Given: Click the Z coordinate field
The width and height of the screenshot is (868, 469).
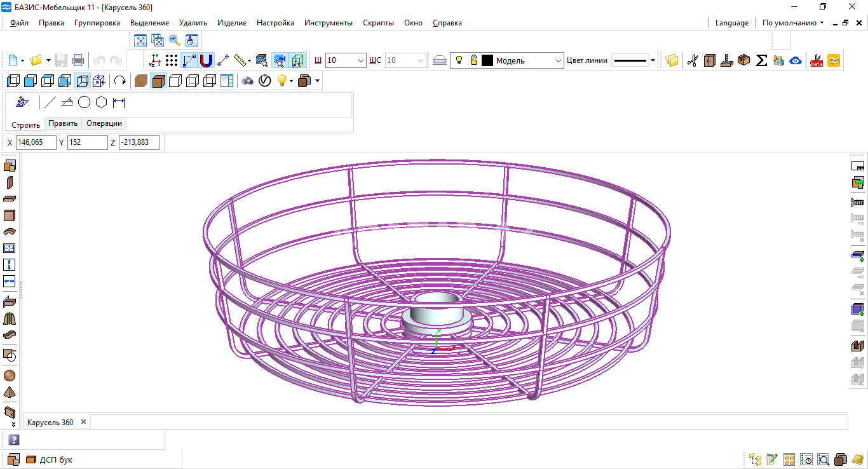Looking at the screenshot, I should click(139, 142).
